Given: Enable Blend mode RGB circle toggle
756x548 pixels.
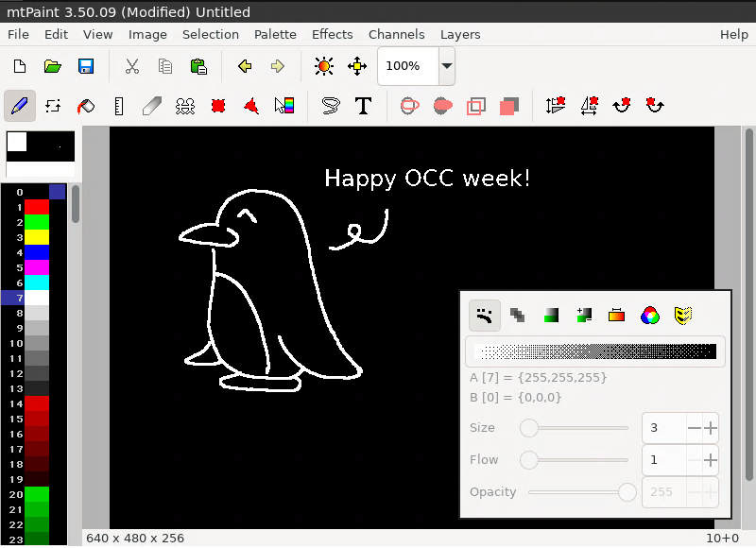Looking at the screenshot, I should point(649,315).
